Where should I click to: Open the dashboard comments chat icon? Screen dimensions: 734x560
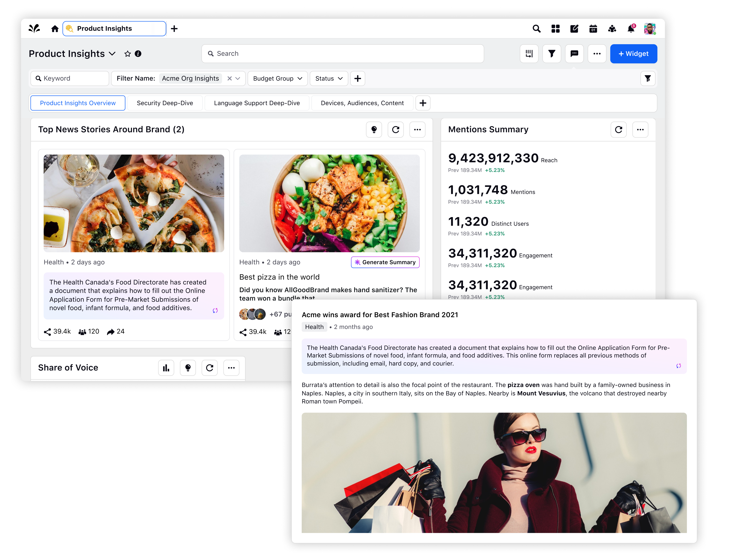point(574,54)
